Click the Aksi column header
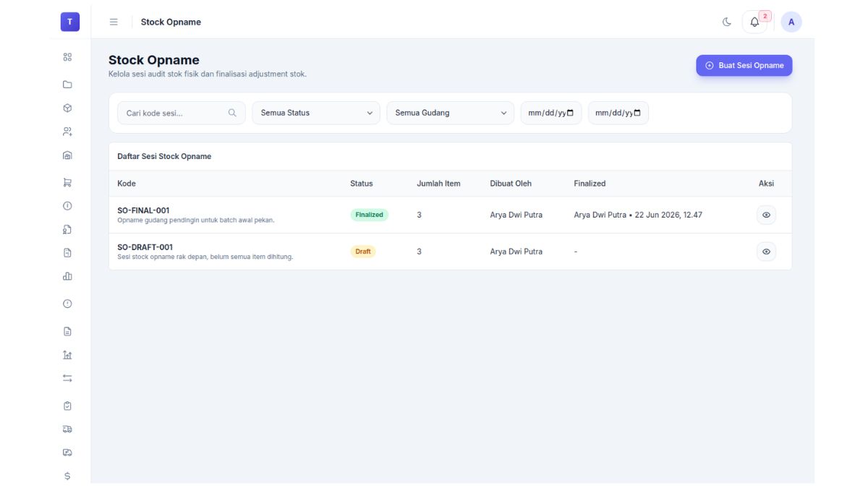The image size is (868, 488). (x=766, y=184)
